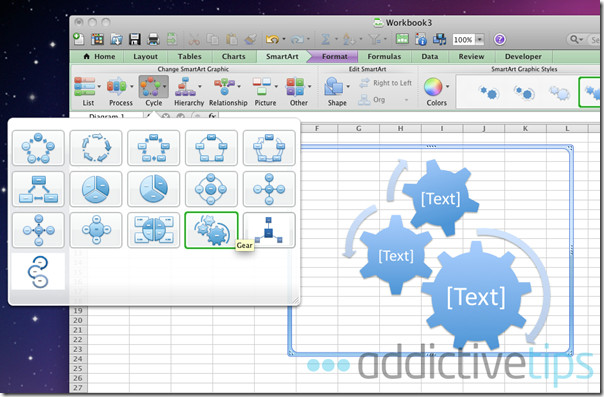Click the Undo arrow icon

coord(272,39)
